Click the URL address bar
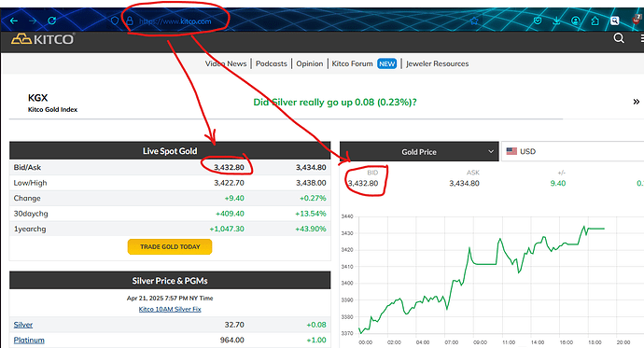Screen dimensions: 644x348 pos(287,21)
